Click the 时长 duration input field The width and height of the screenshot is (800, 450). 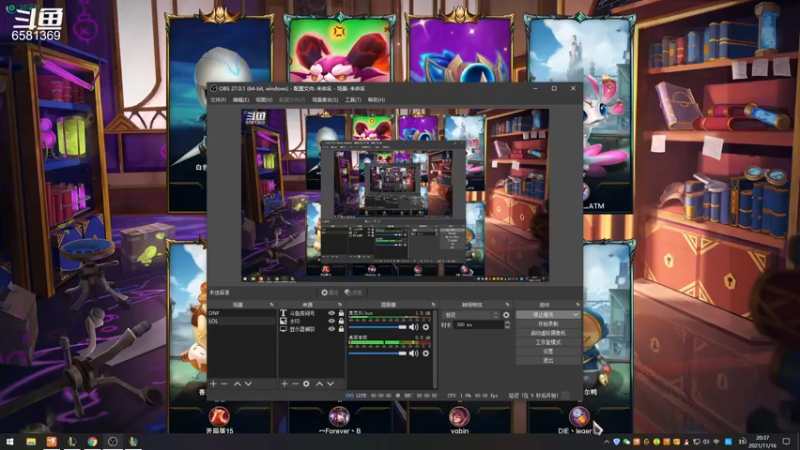coord(479,325)
